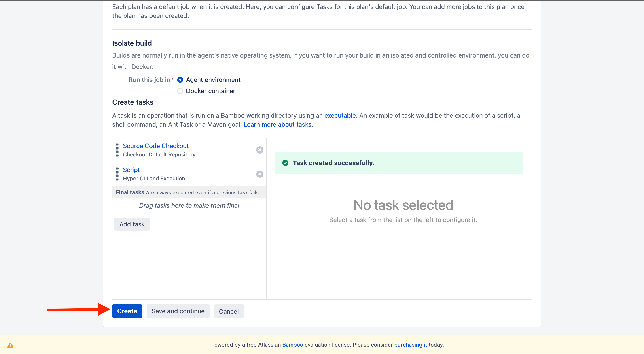
Task: Click the final tasks drop area
Action: click(x=189, y=205)
